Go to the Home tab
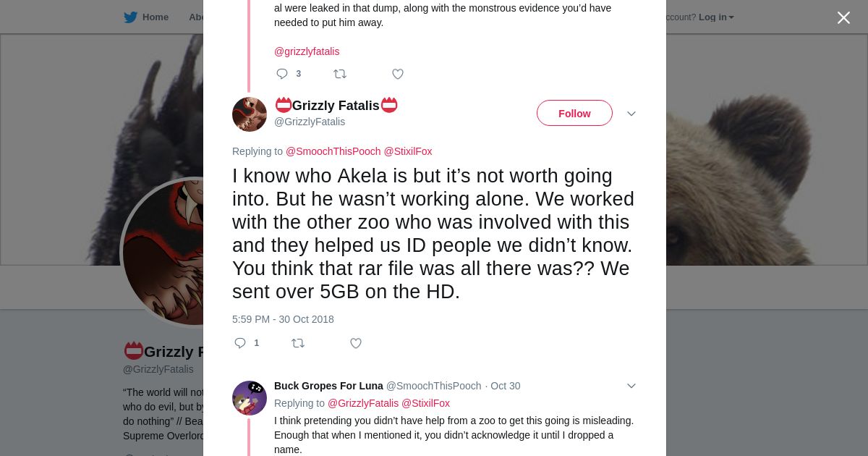The width and height of the screenshot is (868, 456). 155,17
